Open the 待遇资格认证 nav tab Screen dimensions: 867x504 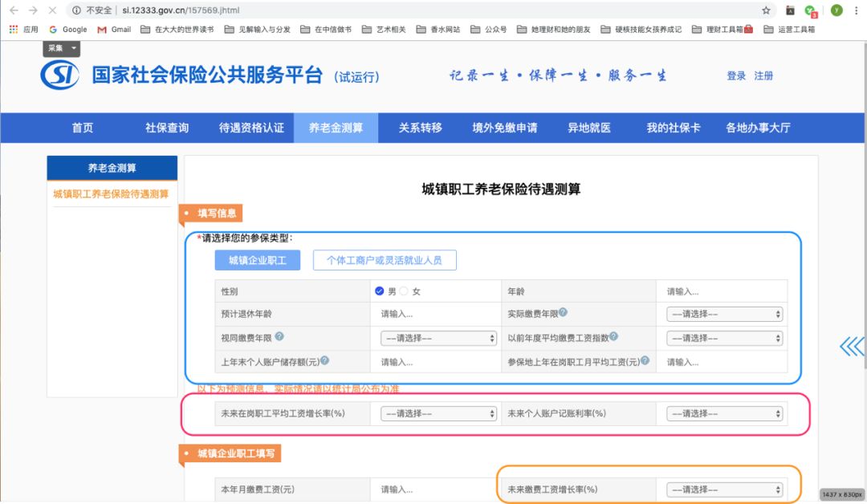point(251,128)
